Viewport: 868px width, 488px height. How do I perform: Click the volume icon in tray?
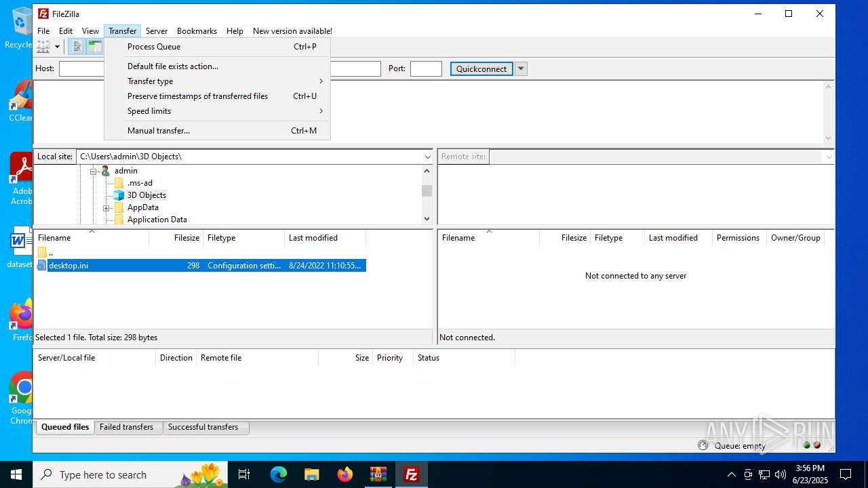[x=780, y=474]
